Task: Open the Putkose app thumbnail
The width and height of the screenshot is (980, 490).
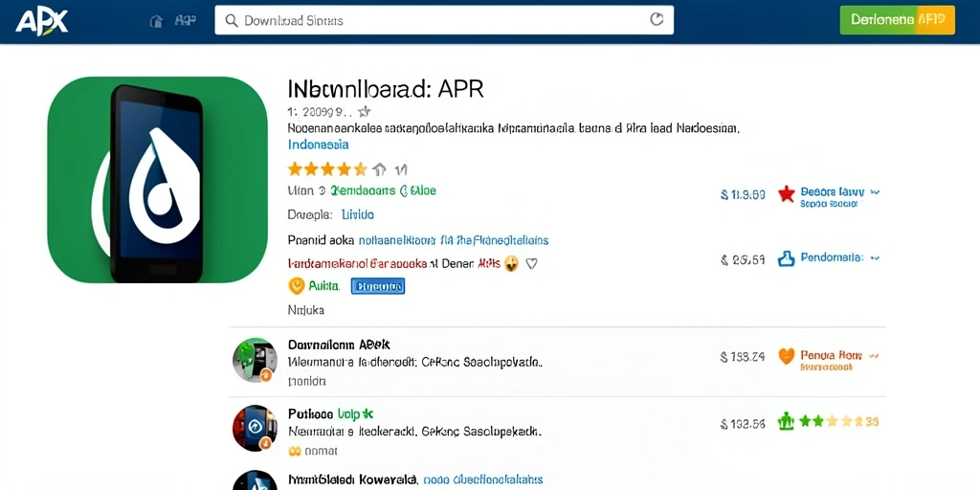Action: [x=255, y=428]
